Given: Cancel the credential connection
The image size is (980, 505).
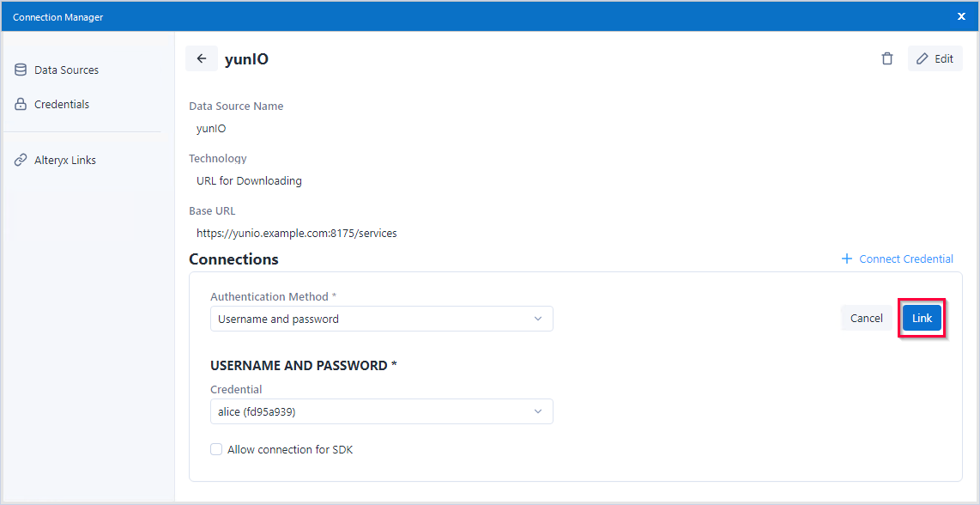Looking at the screenshot, I should (866, 319).
